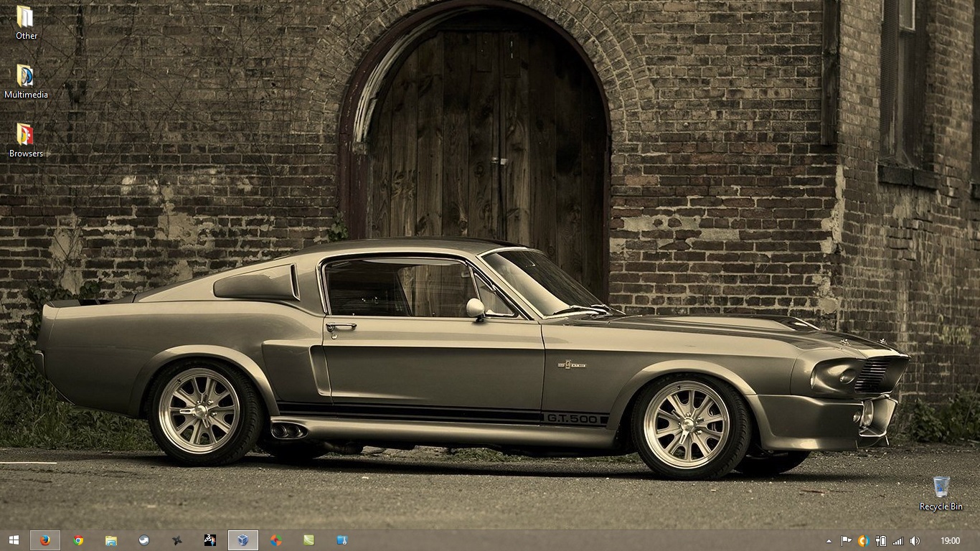Select the Recycle Bin icon
The width and height of the screenshot is (980, 551).
point(941,493)
